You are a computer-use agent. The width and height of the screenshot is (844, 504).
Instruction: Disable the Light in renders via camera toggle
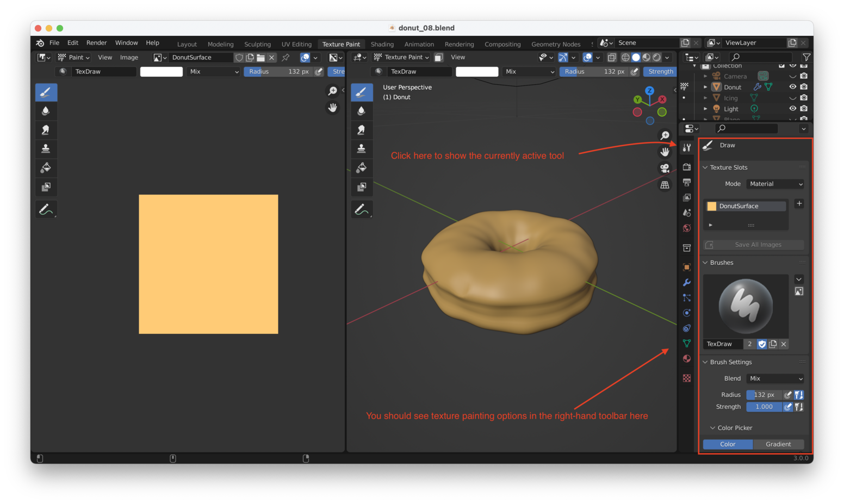coord(803,109)
